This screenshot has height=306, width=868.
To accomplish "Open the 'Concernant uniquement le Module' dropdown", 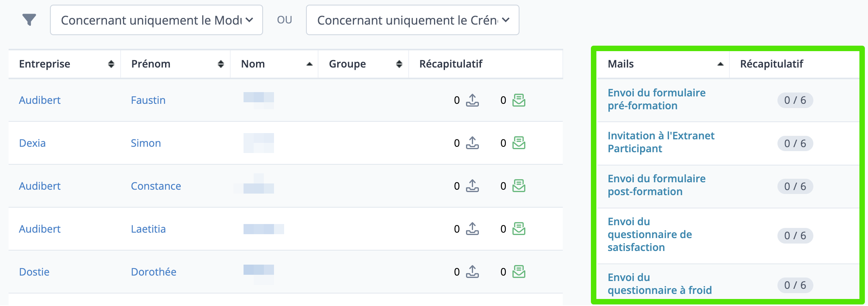I will [157, 20].
